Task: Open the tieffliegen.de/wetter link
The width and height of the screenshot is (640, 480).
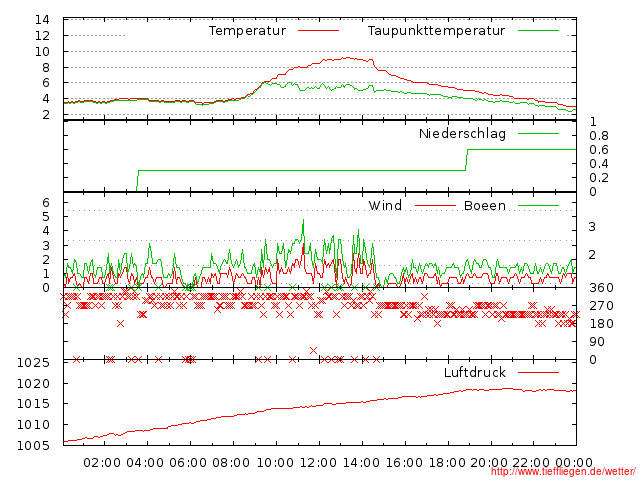Action: [563, 472]
